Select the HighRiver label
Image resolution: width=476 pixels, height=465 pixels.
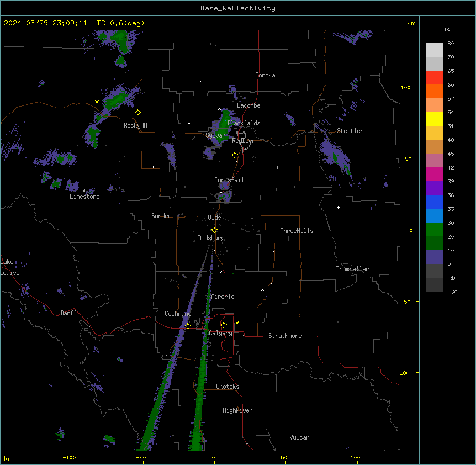(x=237, y=410)
